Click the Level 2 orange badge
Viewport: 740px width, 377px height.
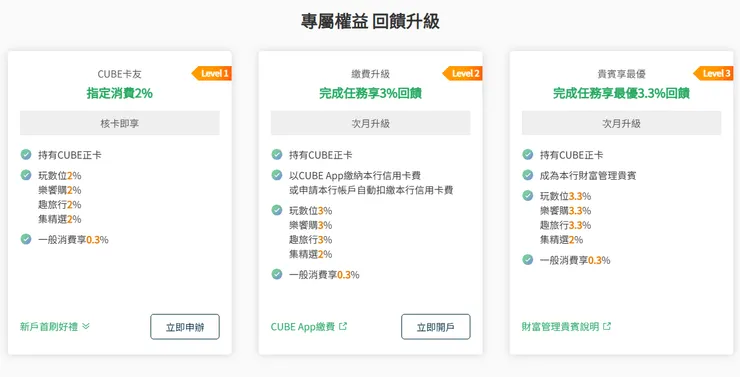click(462, 73)
